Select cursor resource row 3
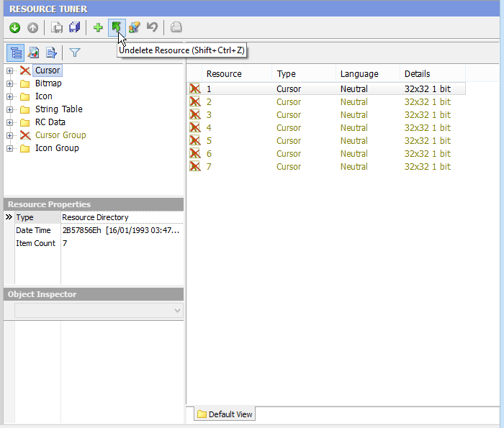Viewport: 504px width, 428px height. coord(326,114)
